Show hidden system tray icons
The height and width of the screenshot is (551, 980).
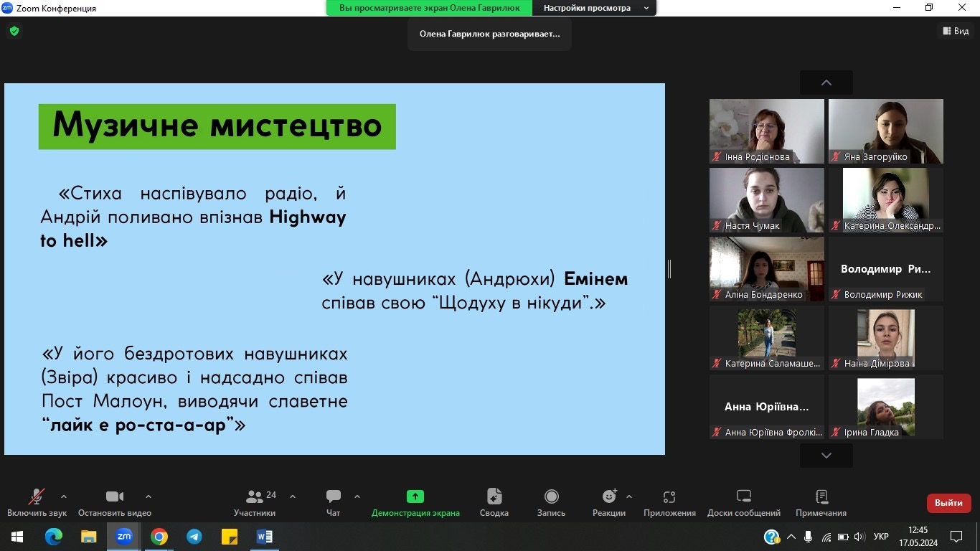click(791, 537)
